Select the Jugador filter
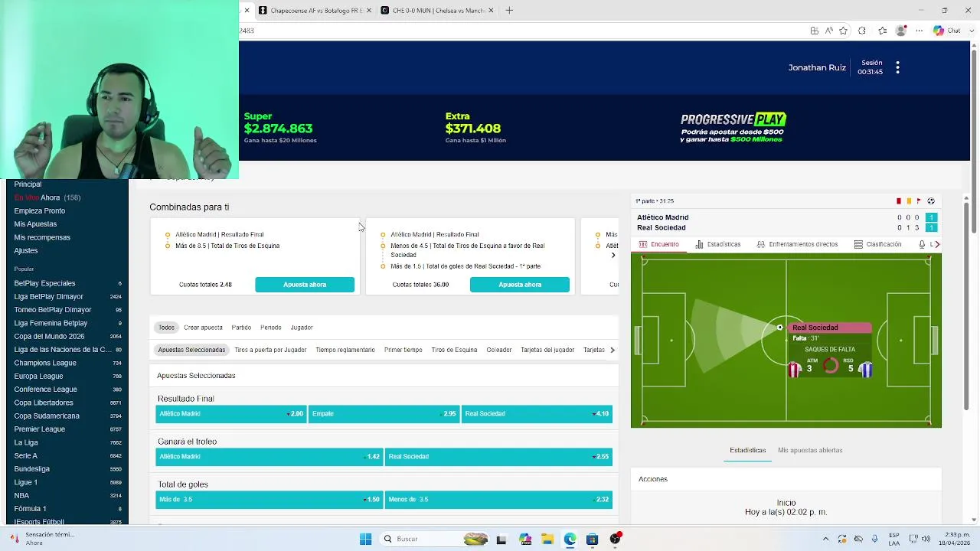This screenshot has width=980, height=551. [x=302, y=328]
